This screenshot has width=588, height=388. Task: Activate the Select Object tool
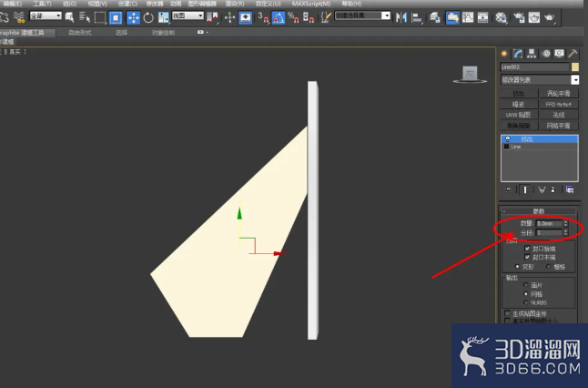(69, 17)
